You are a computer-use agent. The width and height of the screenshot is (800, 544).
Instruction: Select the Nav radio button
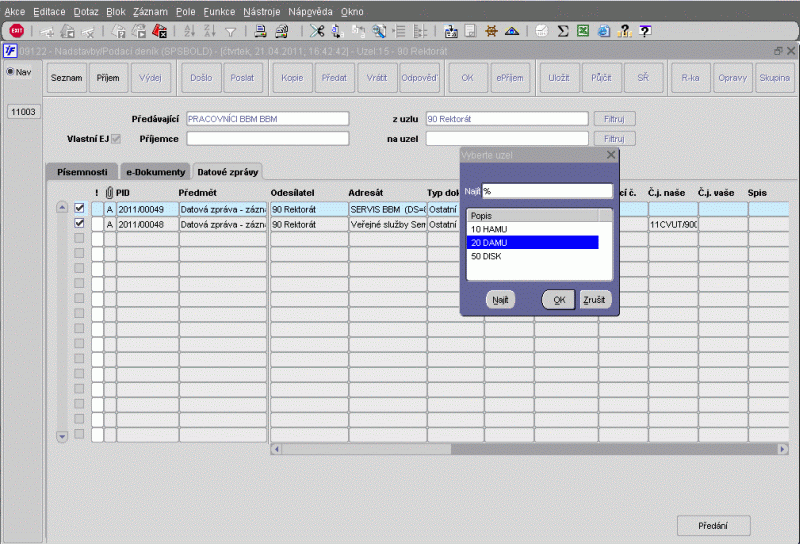coord(10,71)
